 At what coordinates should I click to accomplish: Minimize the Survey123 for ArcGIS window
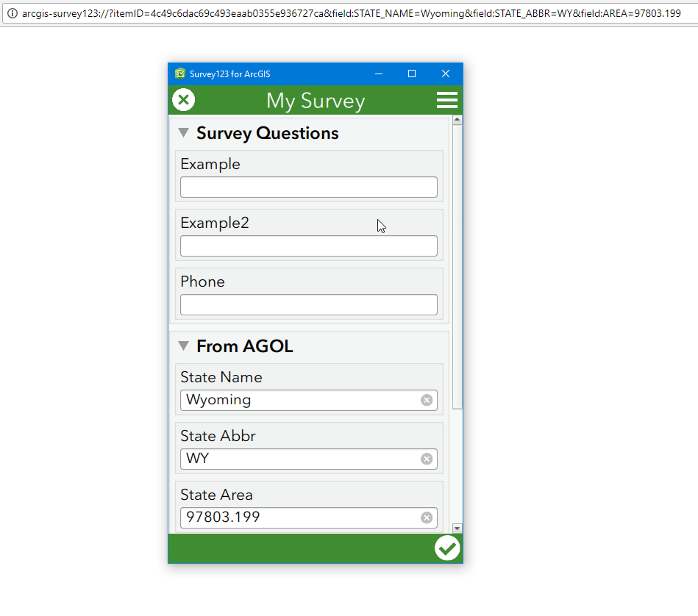[x=379, y=74]
